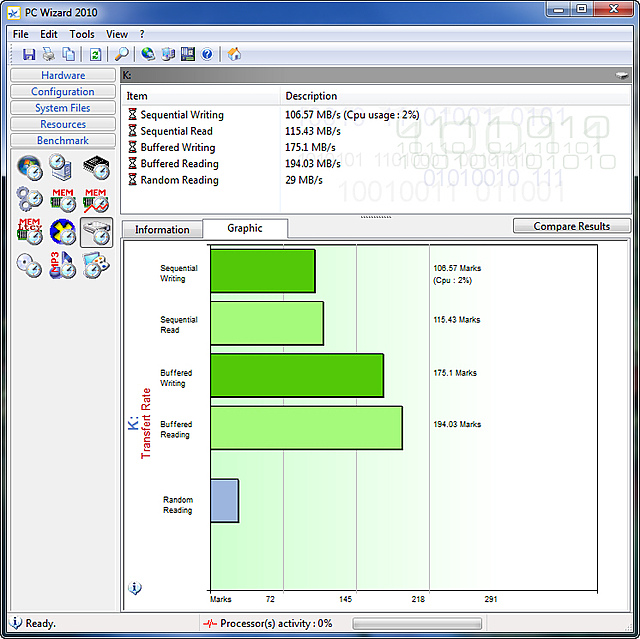Open the Benchmark section
Screen dimensions: 640x639
63,140
